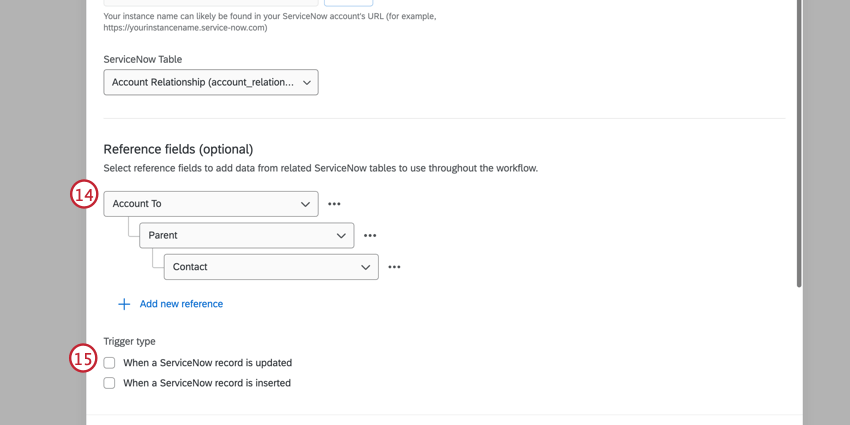Click the plus icon for adding a reference

[124, 304]
